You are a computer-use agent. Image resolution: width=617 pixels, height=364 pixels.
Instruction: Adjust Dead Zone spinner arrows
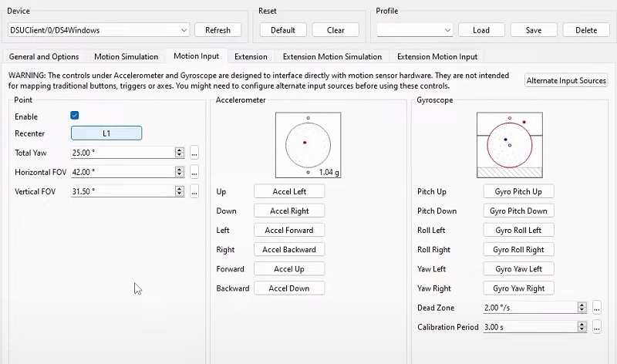click(582, 308)
